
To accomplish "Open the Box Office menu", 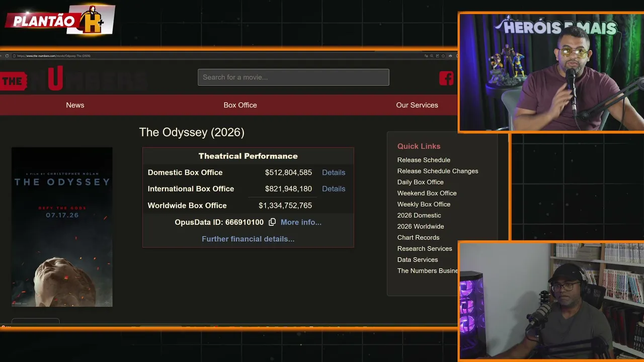I will [240, 105].
